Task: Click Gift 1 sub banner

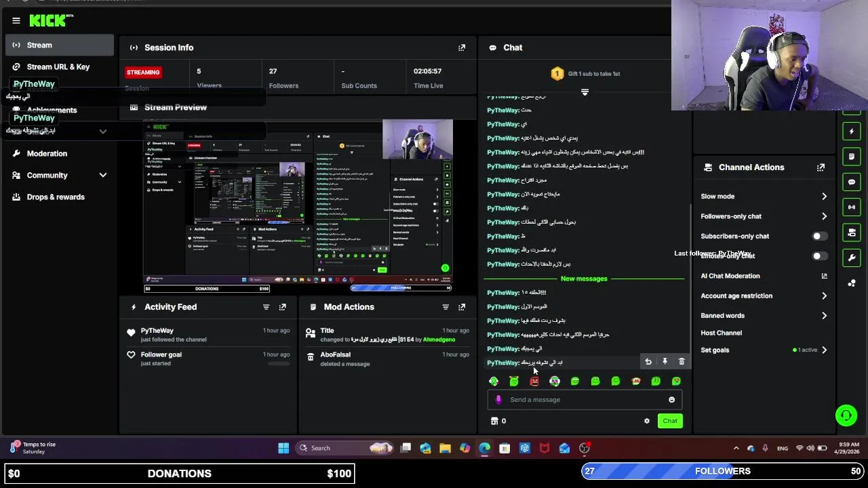Action: (585, 74)
